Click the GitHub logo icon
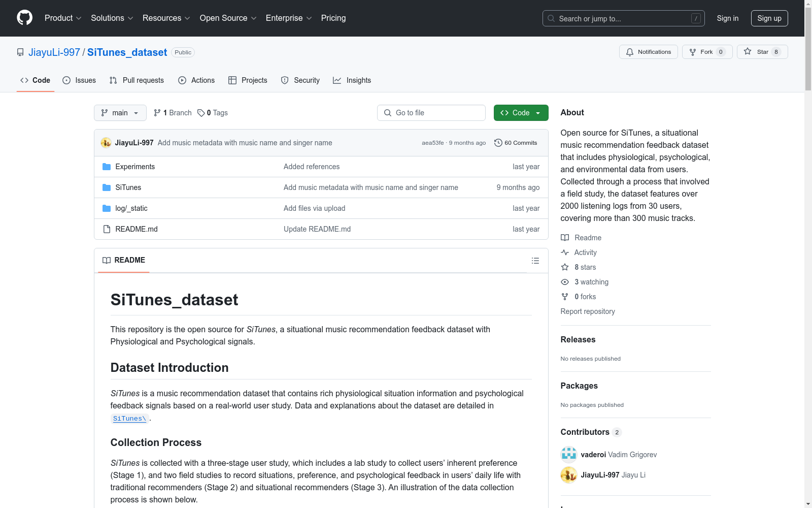Screen dimensions: 812x508 coord(24,18)
